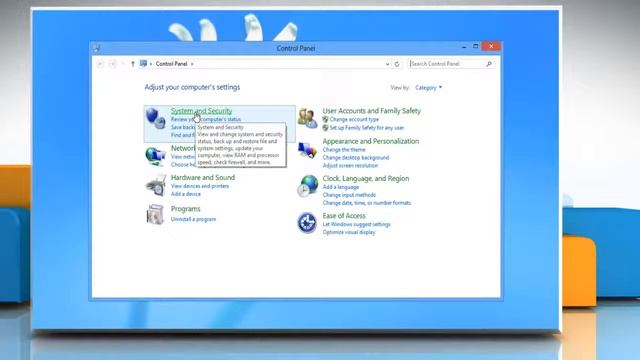This screenshot has height=360, width=640.
Task: Open the Hardware and Sound heading
Action: point(203,178)
